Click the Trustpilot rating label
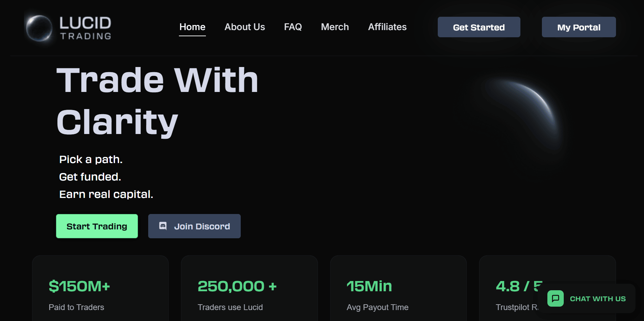This screenshot has width=644, height=321. point(517,307)
